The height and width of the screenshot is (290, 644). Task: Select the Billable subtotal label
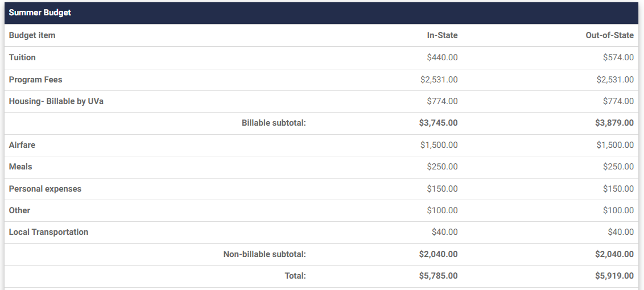tap(274, 123)
